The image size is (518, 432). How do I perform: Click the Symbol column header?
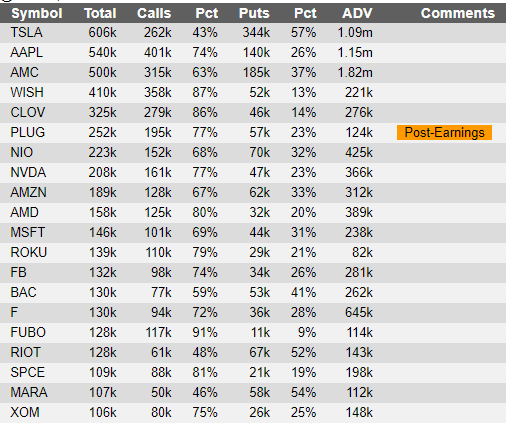tap(37, 14)
